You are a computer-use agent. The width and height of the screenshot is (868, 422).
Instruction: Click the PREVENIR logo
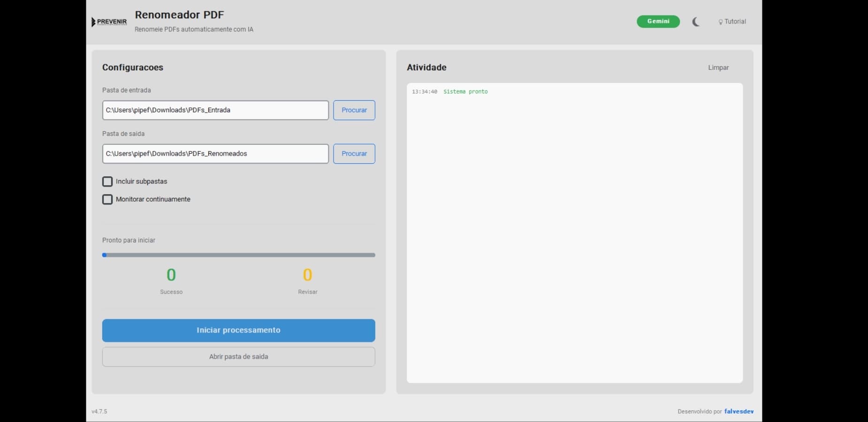(x=109, y=22)
